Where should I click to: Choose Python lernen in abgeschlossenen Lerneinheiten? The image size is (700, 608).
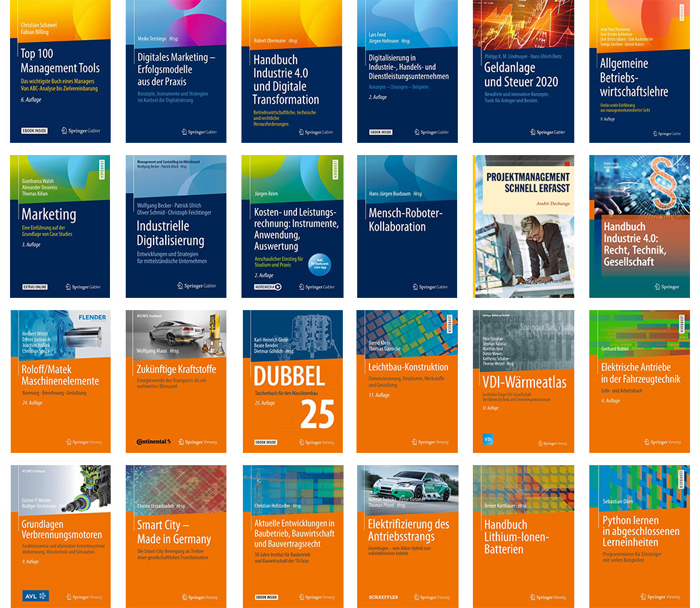[x=639, y=536]
